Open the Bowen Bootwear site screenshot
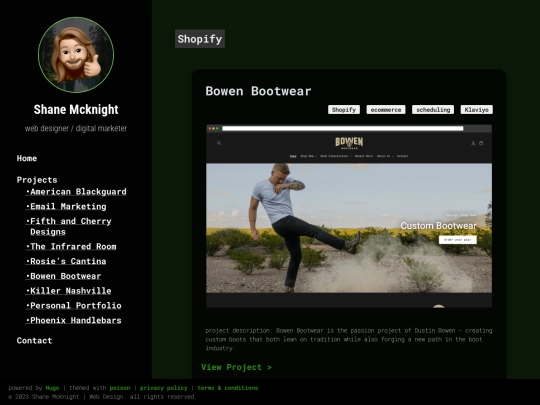Screen dimensions: 540x405 [x=349, y=216]
